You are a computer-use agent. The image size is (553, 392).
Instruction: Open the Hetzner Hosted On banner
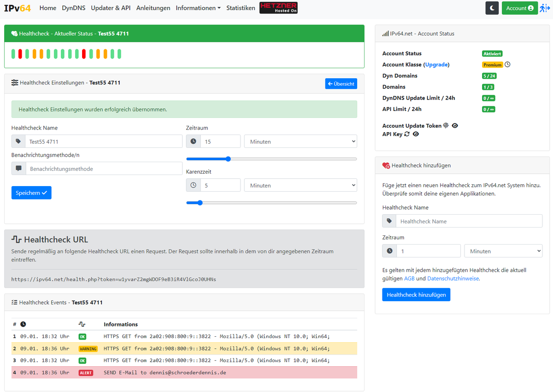278,8
